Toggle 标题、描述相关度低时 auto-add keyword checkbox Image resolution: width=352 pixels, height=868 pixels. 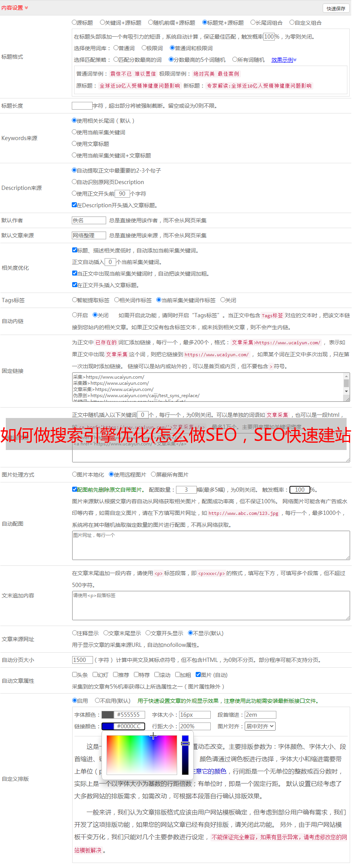[x=74, y=250]
